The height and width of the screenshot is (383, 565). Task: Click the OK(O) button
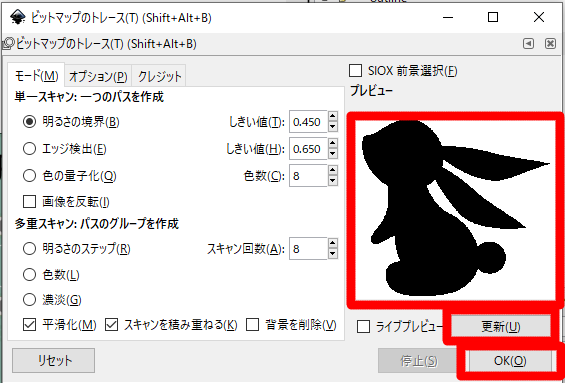click(510, 361)
